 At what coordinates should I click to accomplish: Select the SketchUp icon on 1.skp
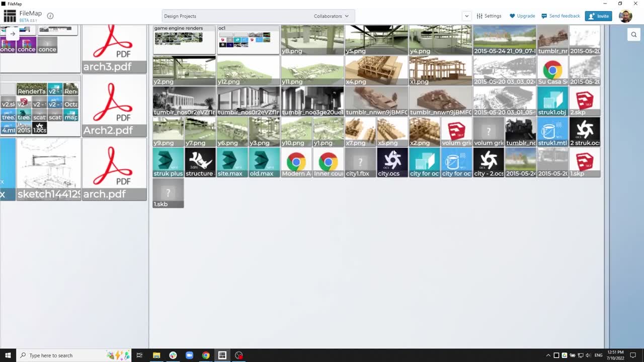coord(584,160)
